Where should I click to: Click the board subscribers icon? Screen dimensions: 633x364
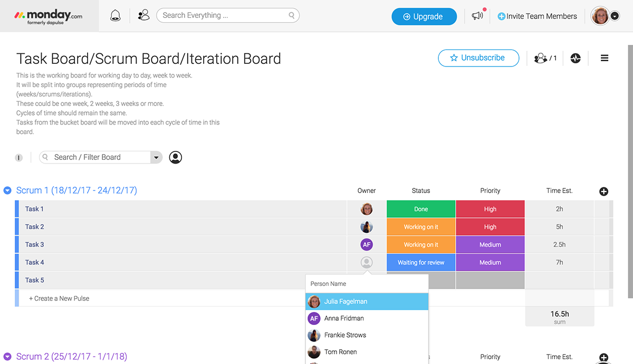tap(545, 58)
